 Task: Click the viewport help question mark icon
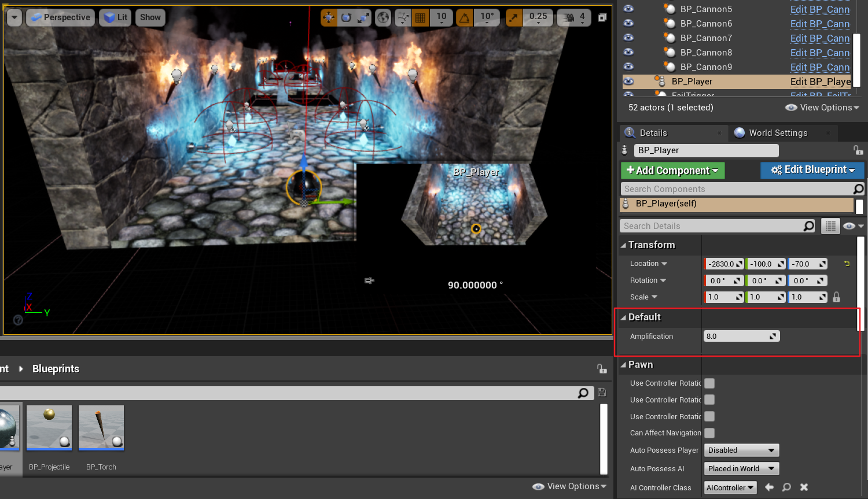(x=18, y=320)
